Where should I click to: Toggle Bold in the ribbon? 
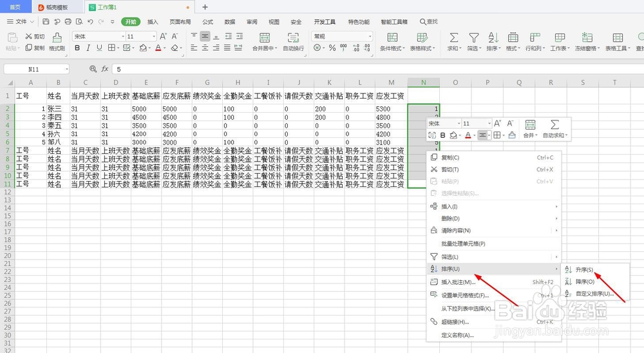(77, 48)
